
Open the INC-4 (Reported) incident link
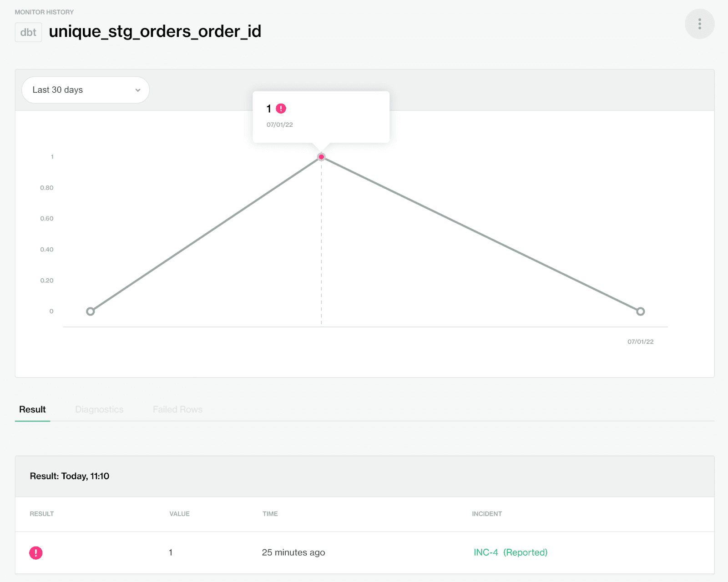click(511, 552)
